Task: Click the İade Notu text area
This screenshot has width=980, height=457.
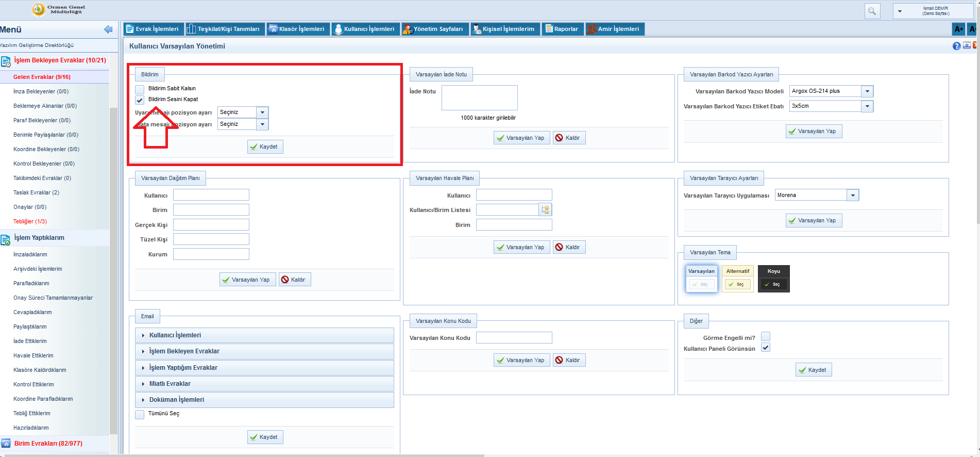Action: tap(479, 98)
